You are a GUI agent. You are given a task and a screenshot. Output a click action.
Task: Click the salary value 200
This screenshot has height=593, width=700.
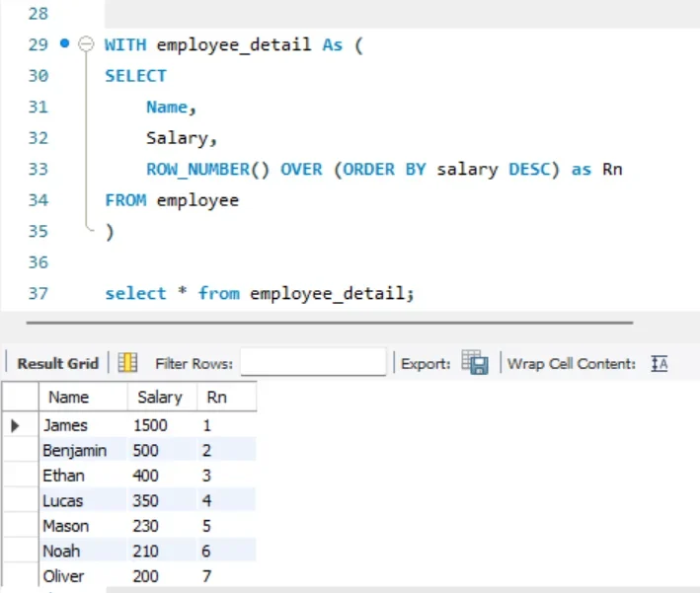pos(145,576)
